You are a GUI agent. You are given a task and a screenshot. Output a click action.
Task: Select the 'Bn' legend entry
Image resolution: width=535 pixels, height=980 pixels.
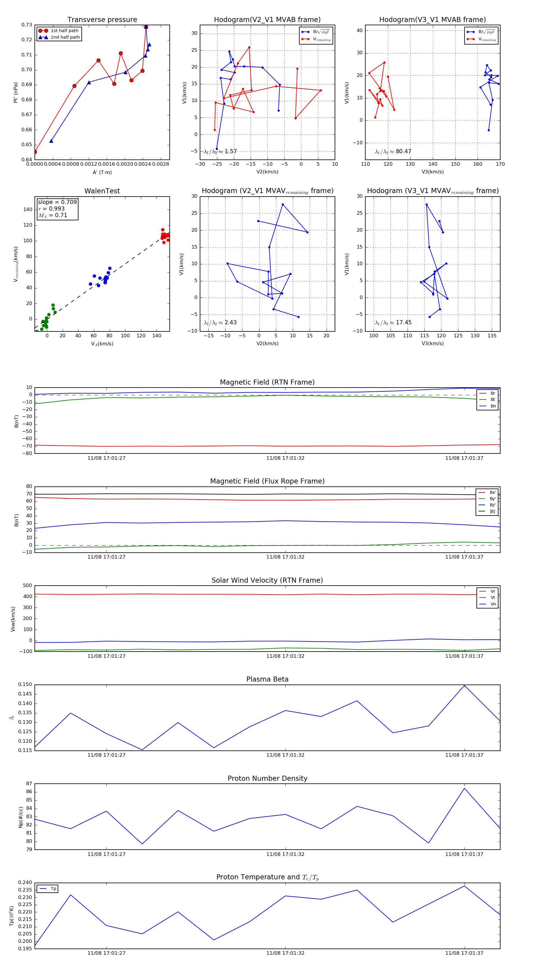[487, 406]
